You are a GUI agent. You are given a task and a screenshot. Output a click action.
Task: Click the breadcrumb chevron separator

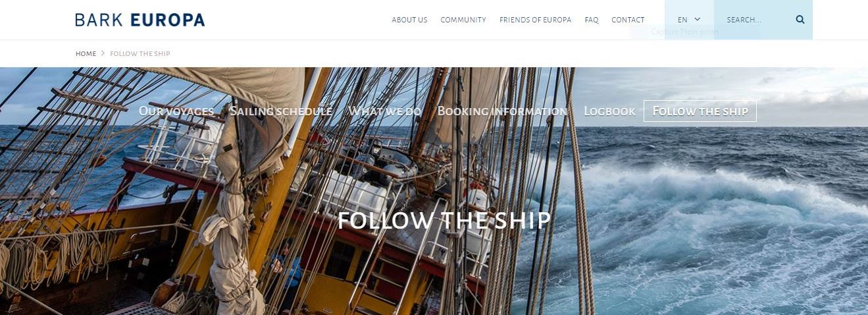[x=103, y=53]
